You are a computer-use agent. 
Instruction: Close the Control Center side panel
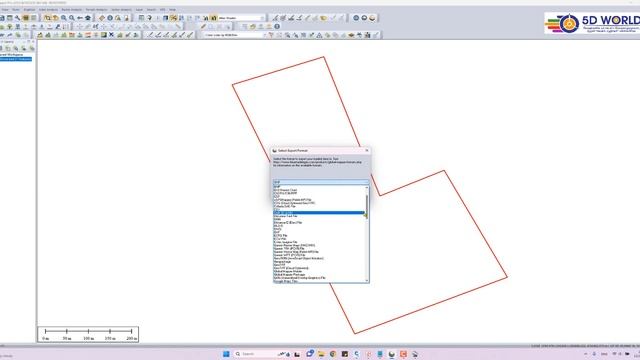tap(33, 42)
